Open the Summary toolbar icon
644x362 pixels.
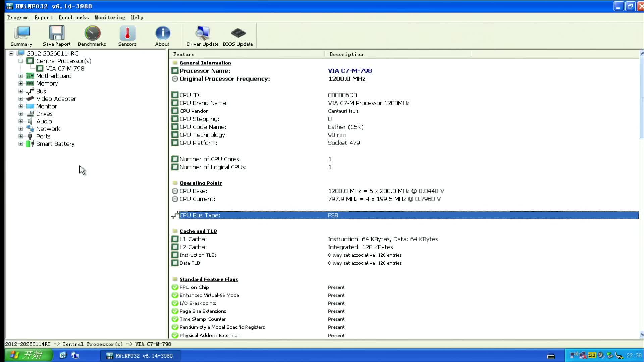point(21,33)
